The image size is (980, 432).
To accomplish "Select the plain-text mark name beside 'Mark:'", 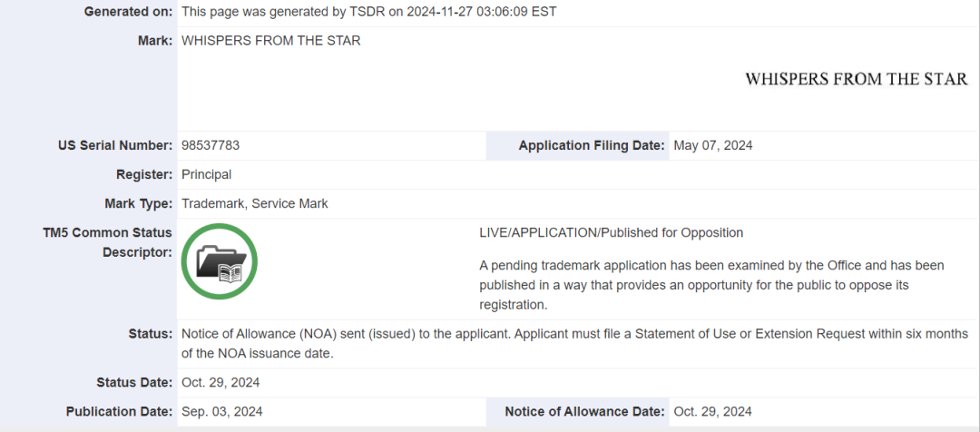I will [x=270, y=41].
